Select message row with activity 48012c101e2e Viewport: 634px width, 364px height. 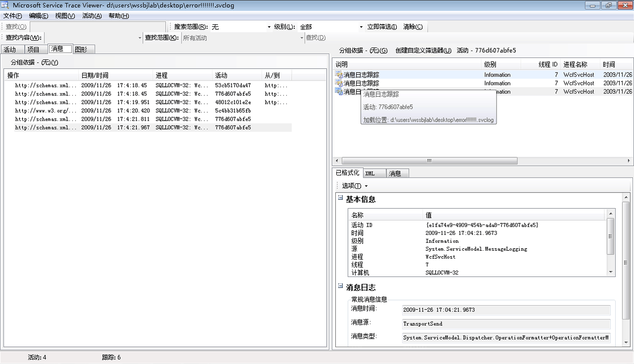click(x=148, y=102)
